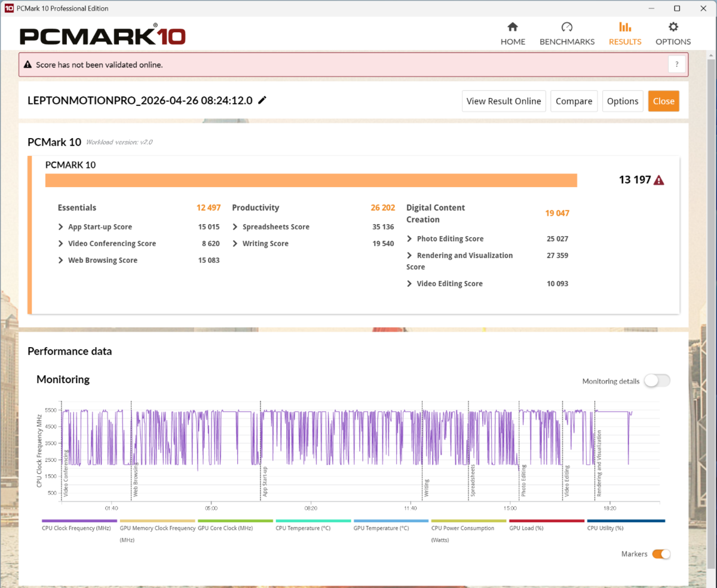Click the Digital Content Creation heading
The height and width of the screenshot is (588, 717).
click(x=436, y=213)
